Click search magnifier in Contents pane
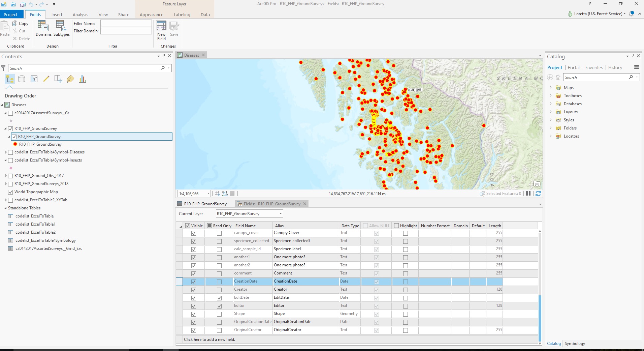 coord(163,68)
